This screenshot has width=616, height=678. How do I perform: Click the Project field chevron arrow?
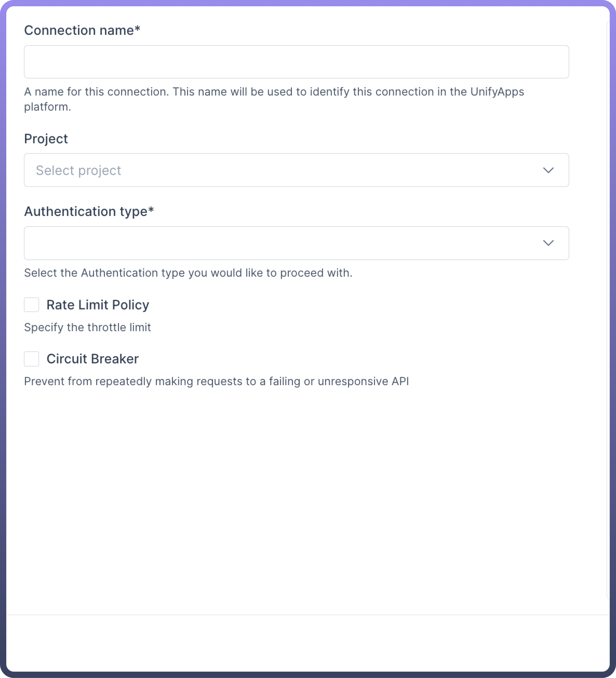[548, 170]
